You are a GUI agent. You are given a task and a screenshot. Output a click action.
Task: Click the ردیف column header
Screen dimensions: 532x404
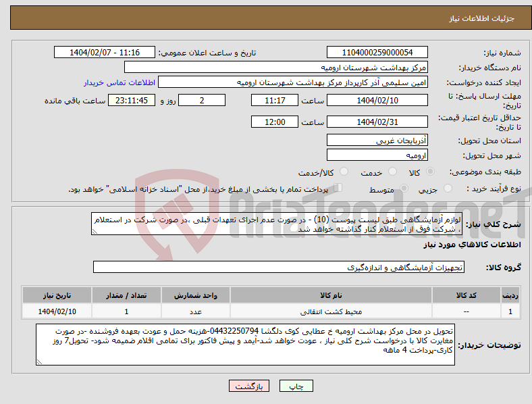pos(510,295)
